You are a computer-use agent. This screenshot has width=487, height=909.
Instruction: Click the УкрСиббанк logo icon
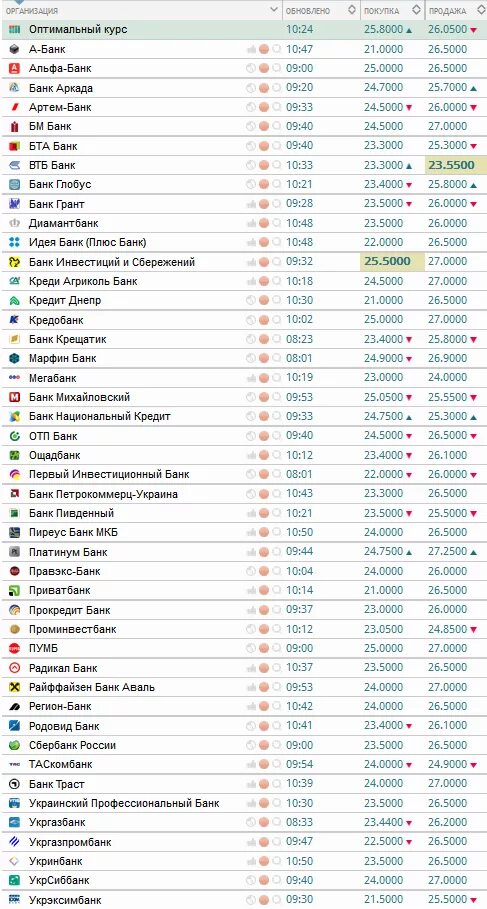point(14,880)
